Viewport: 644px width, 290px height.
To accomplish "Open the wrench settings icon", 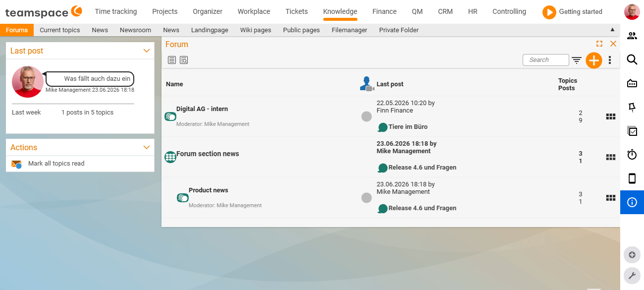I will point(632,276).
